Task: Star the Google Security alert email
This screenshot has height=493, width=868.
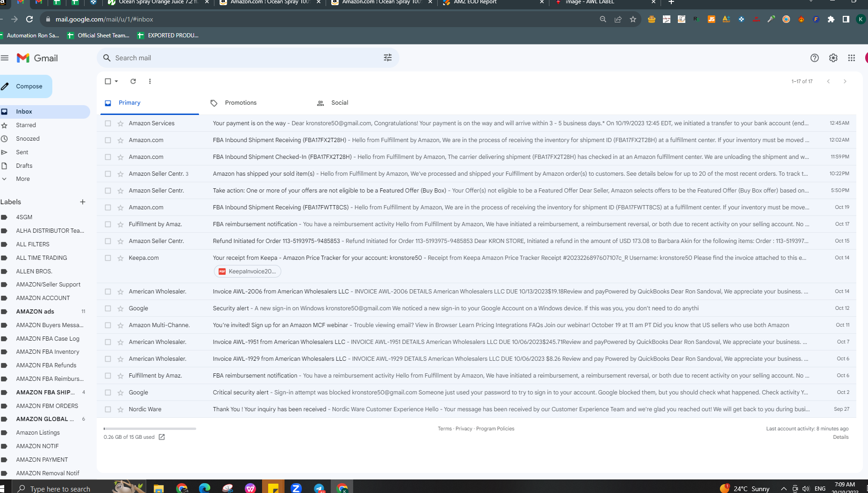Action: (x=121, y=308)
